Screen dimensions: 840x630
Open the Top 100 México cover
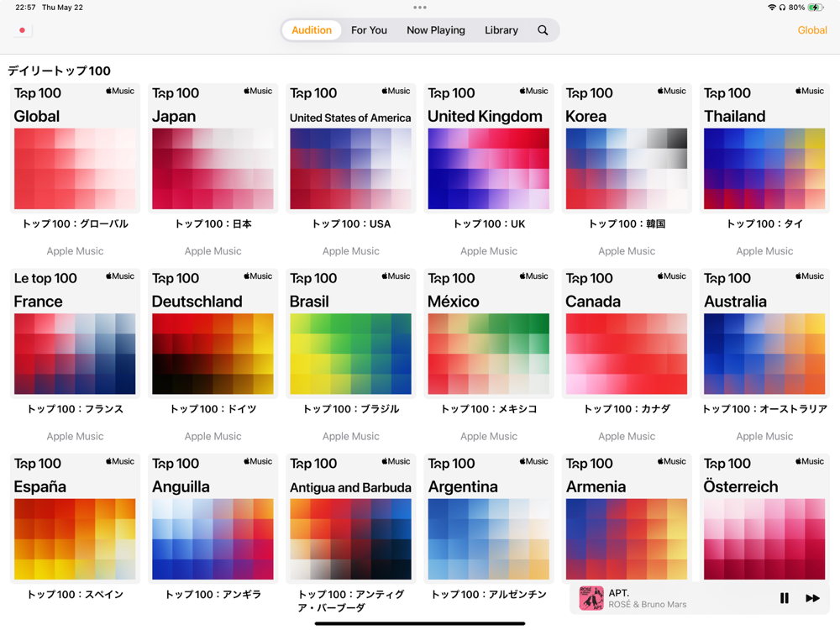tap(489, 333)
